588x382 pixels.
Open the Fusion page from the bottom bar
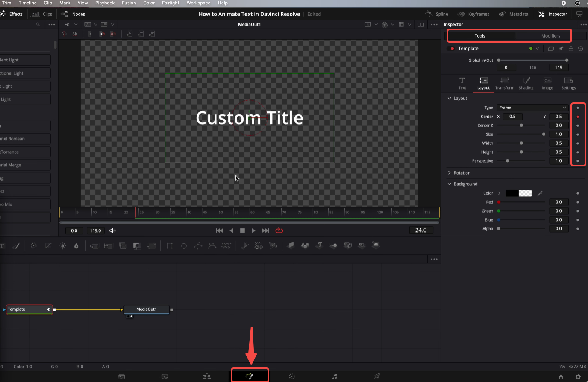pos(250,376)
